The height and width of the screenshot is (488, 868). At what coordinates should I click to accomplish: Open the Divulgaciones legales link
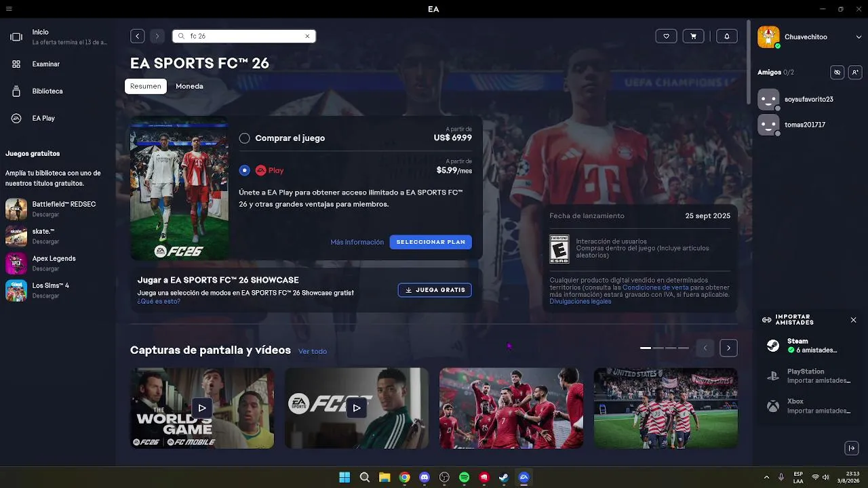pyautogui.click(x=580, y=302)
